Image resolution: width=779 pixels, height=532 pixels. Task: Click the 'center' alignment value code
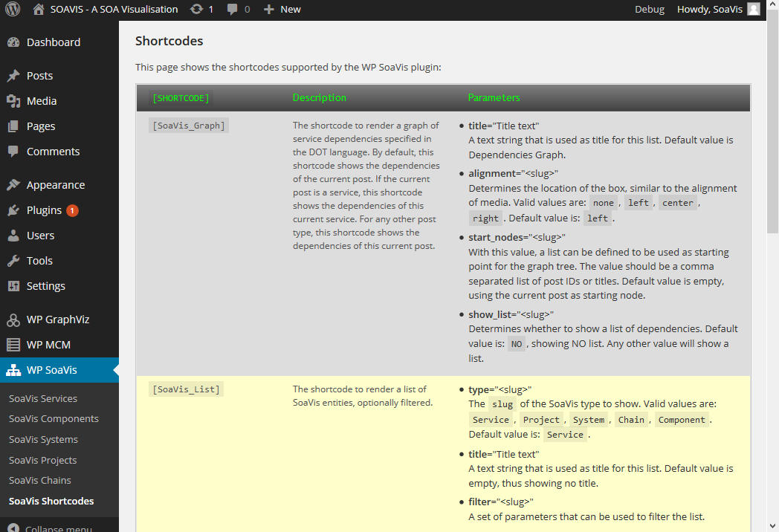click(x=678, y=203)
